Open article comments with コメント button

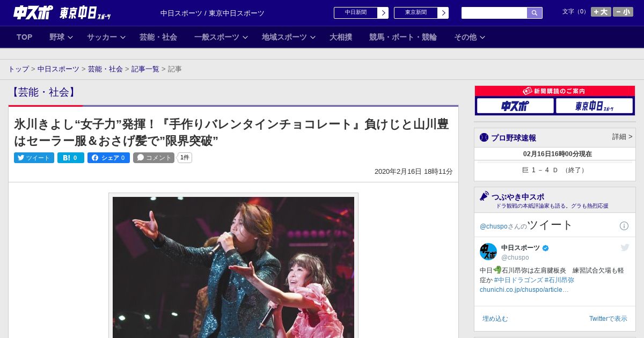click(x=154, y=158)
